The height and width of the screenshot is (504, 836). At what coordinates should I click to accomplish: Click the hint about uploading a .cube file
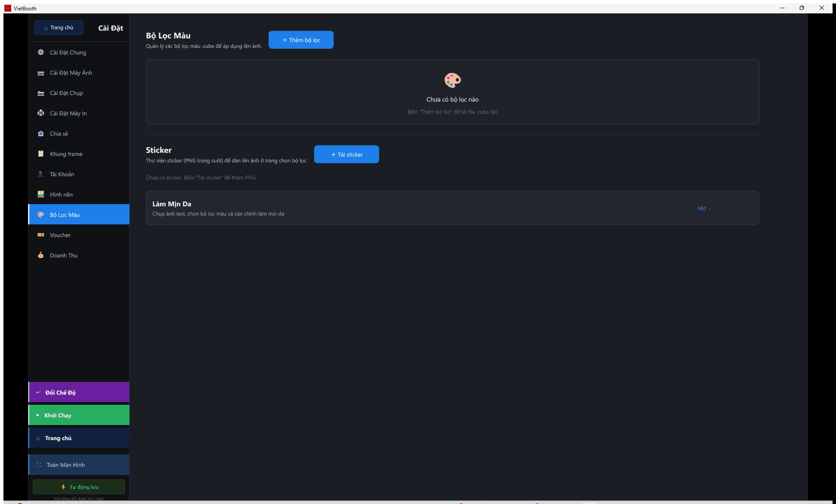[x=453, y=112]
